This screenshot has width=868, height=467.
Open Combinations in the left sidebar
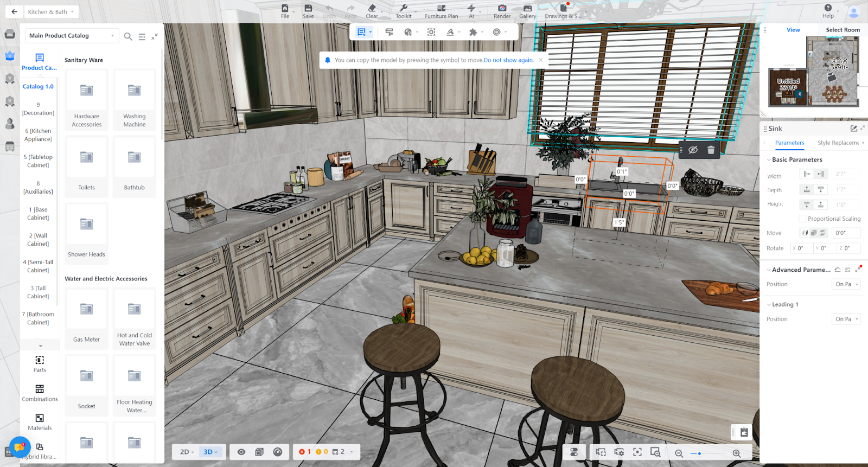[40, 393]
